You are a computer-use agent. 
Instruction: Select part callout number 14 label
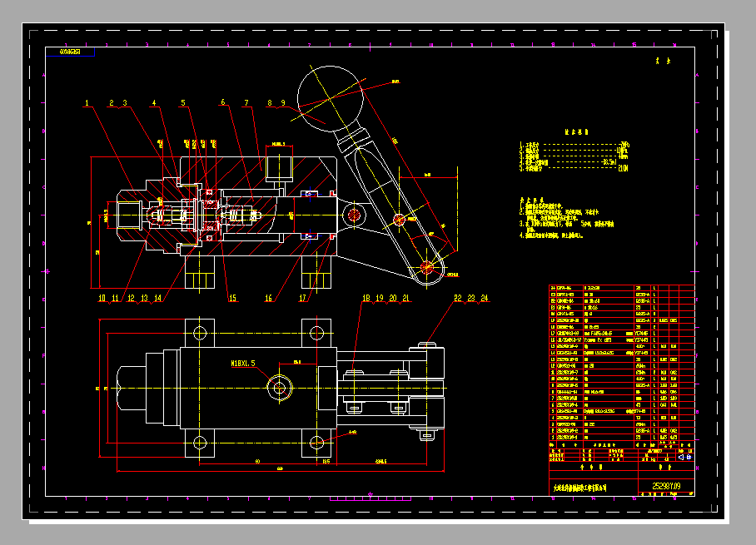157,298
